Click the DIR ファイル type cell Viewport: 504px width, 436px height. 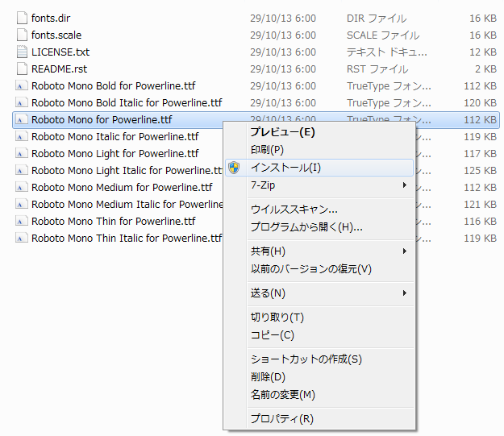tap(377, 19)
